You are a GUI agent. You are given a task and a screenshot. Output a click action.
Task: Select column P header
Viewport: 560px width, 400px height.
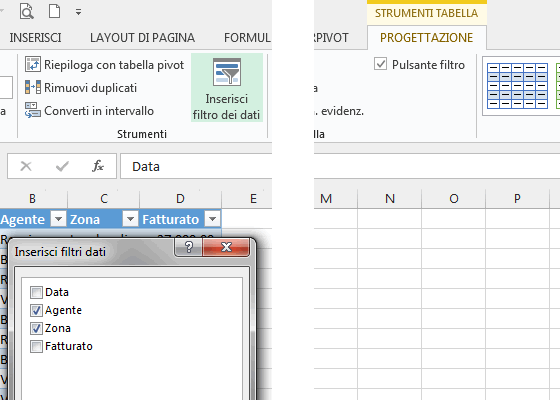[x=517, y=199]
